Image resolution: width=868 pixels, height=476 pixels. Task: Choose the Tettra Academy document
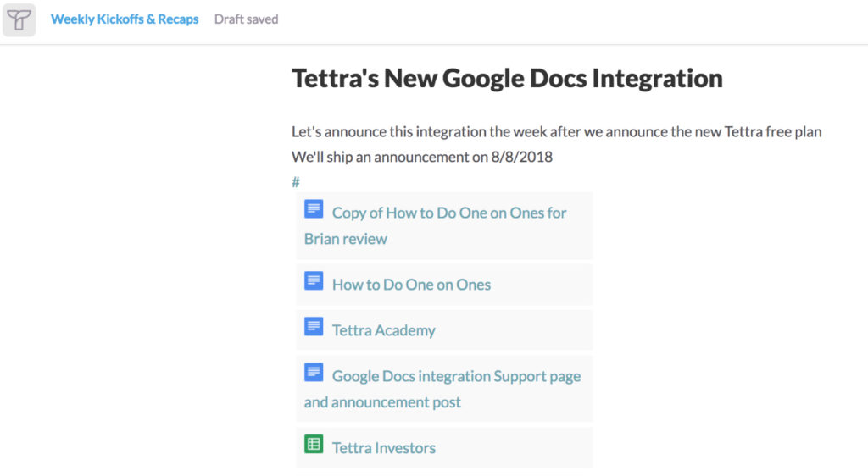(x=444, y=330)
